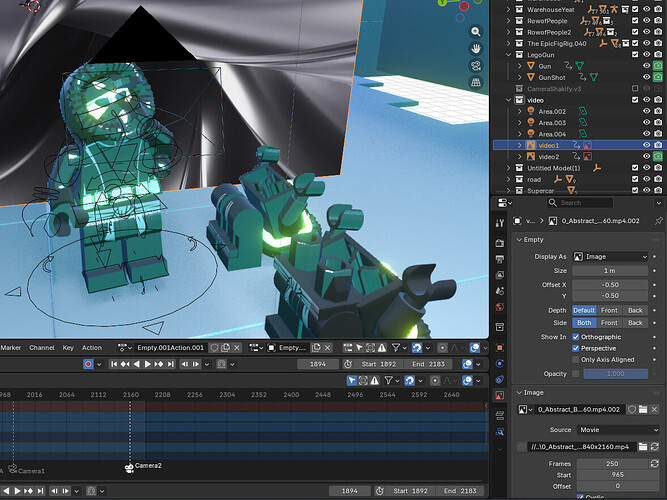Open image file browser next to datablock name

643,409
